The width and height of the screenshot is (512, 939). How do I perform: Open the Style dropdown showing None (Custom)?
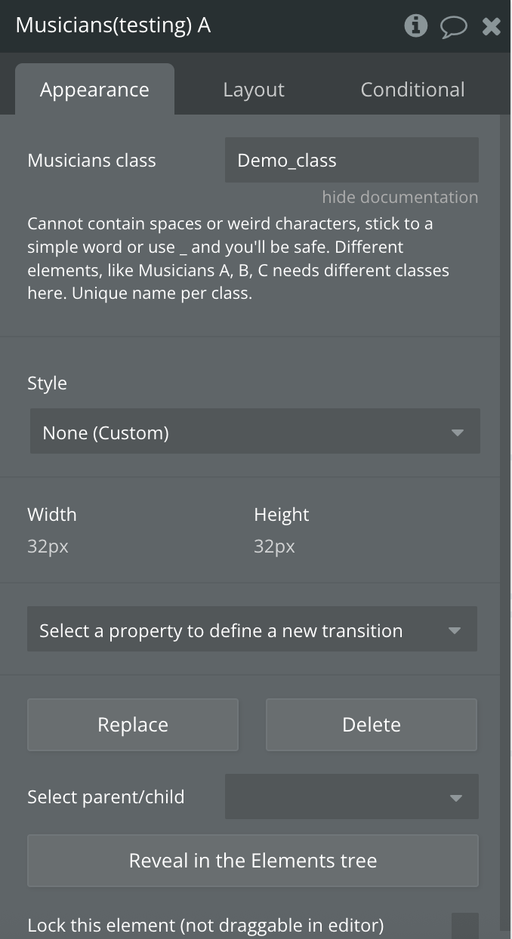(255, 431)
